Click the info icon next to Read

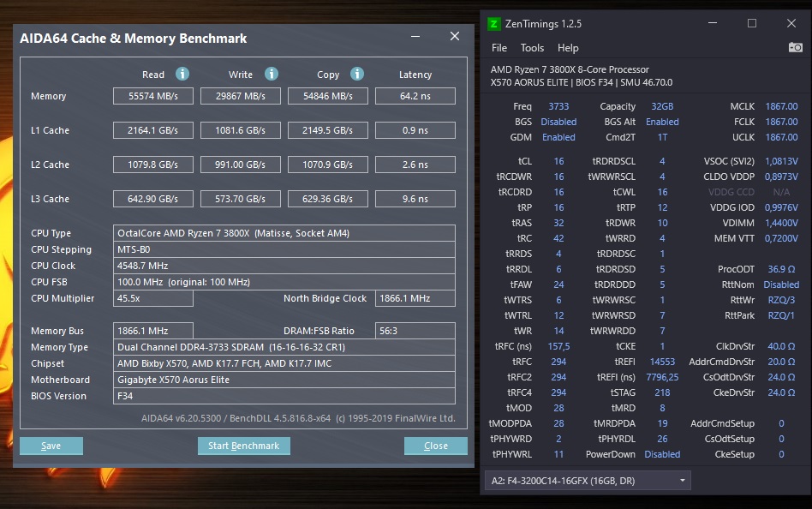coord(182,74)
